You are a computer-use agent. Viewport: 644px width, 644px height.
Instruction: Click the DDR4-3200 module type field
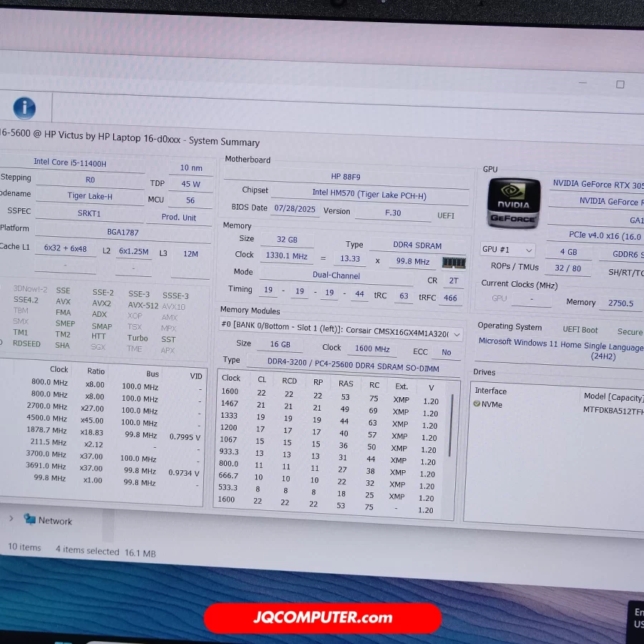[x=343, y=364]
